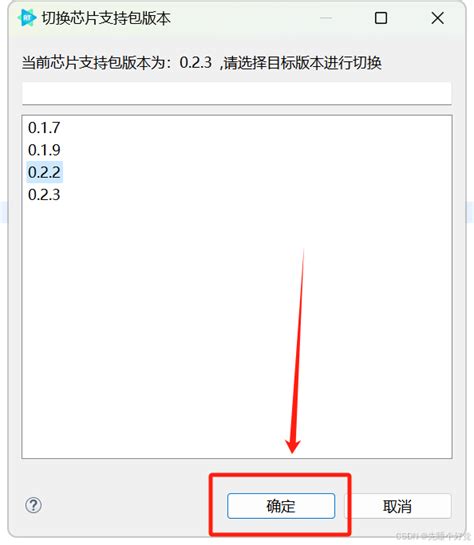The width and height of the screenshot is (474, 545).
Task: Click the CSDN watermark text at bottom
Action: click(433, 536)
